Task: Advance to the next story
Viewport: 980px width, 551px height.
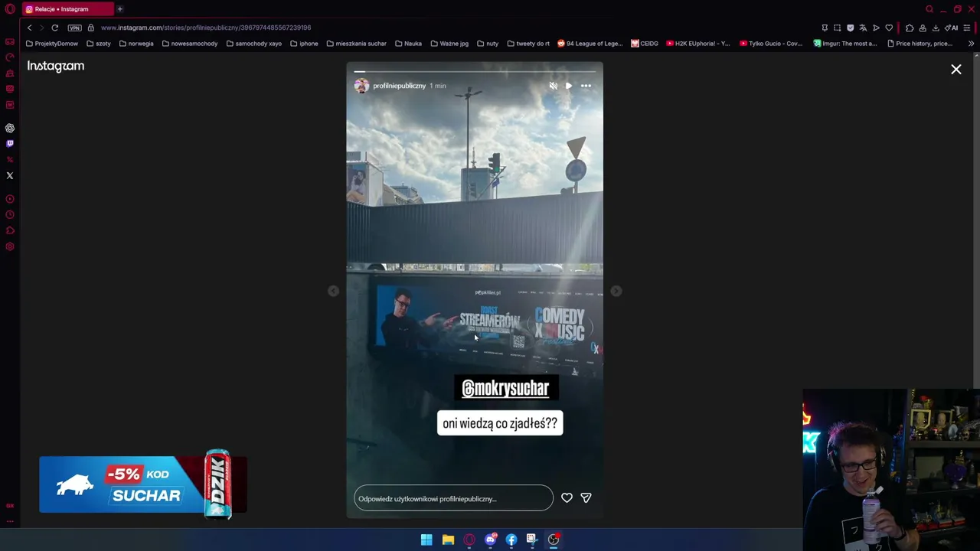Action: pos(616,291)
